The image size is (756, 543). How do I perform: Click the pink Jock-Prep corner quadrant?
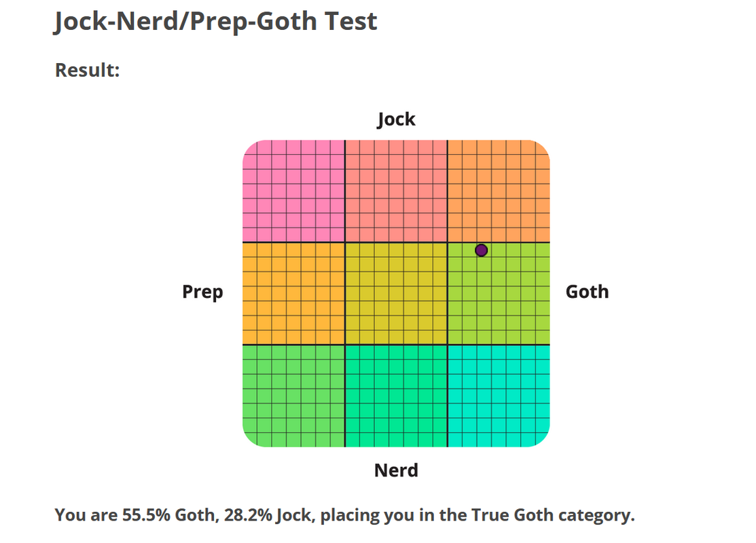294,191
